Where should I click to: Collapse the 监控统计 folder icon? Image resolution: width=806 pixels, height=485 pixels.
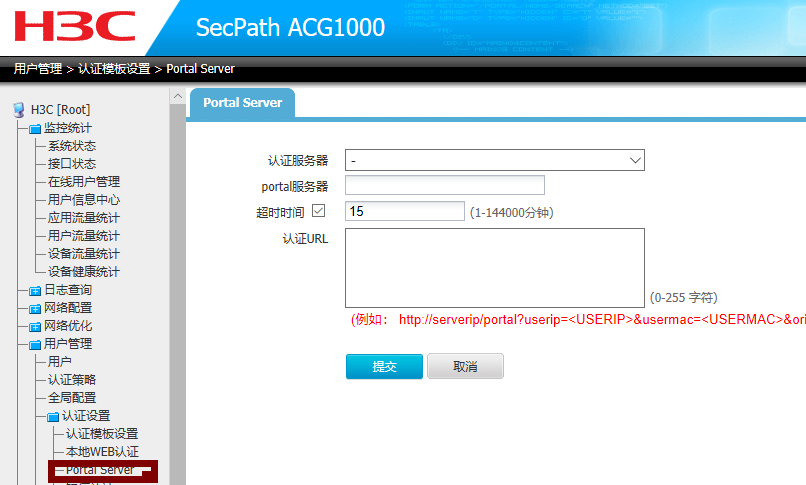pyautogui.click(x=35, y=128)
